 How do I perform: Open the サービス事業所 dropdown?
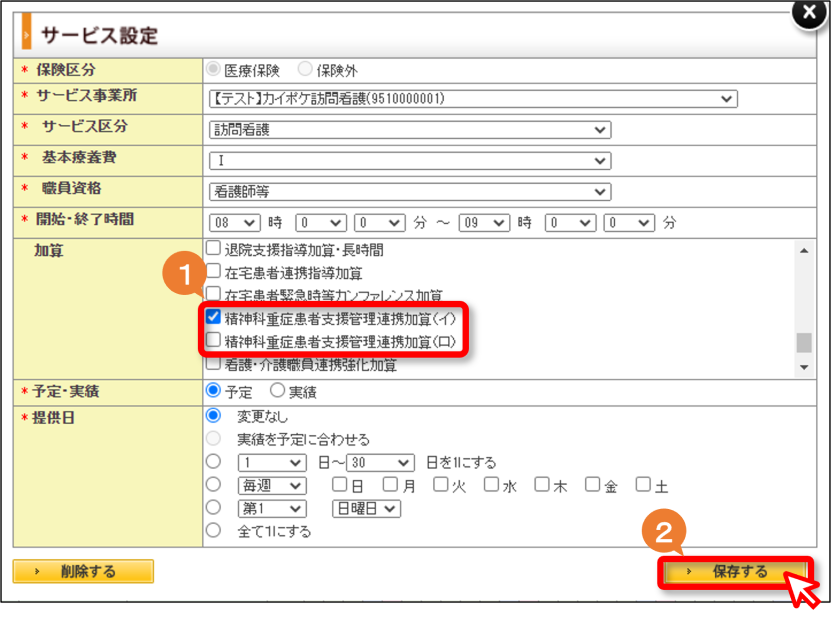coord(473,99)
